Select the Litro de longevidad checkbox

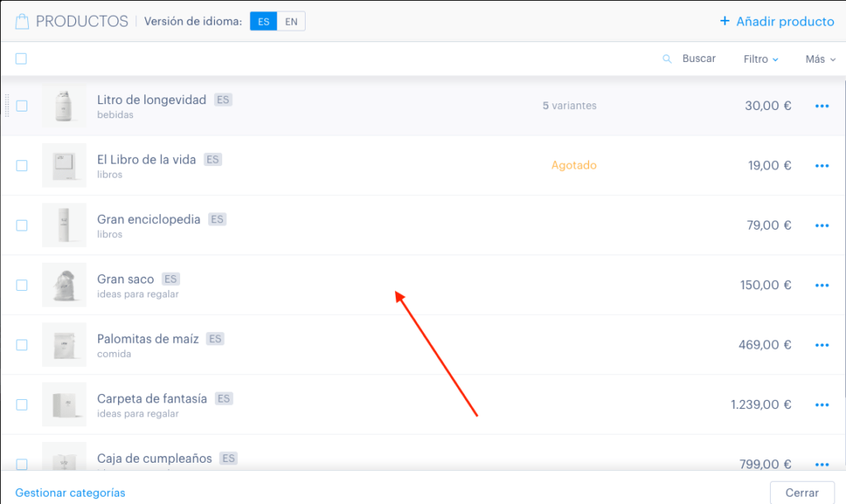pos(21,106)
